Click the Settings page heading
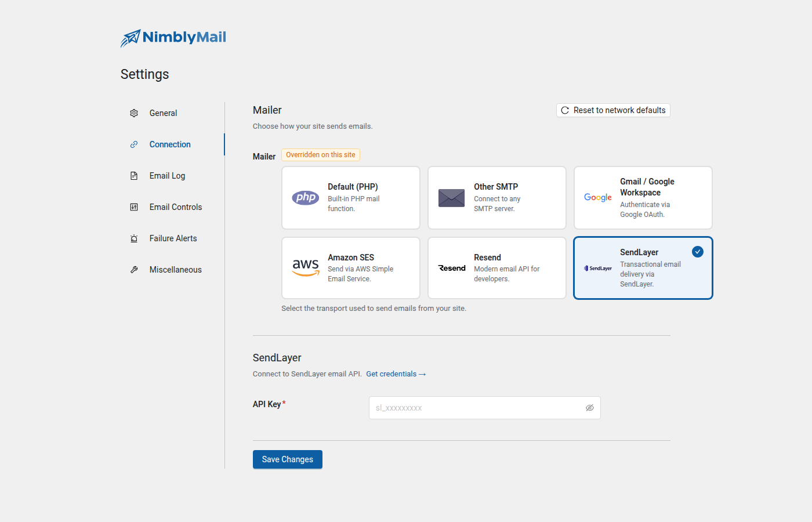This screenshot has width=812, height=522. (x=145, y=74)
